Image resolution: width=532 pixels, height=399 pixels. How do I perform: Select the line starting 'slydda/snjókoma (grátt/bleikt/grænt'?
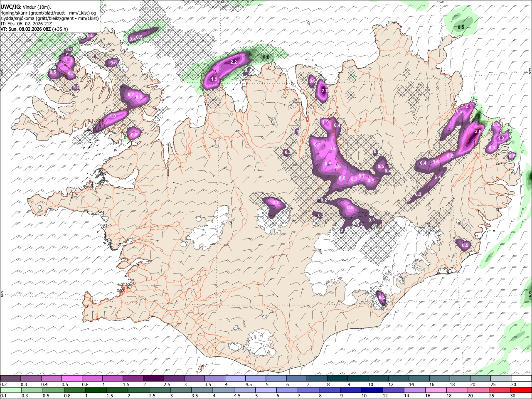[x=50, y=18]
